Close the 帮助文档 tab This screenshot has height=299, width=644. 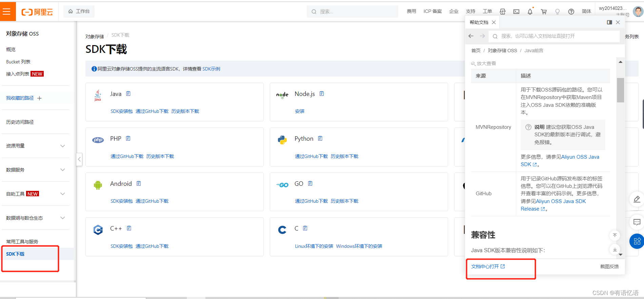[x=494, y=22]
